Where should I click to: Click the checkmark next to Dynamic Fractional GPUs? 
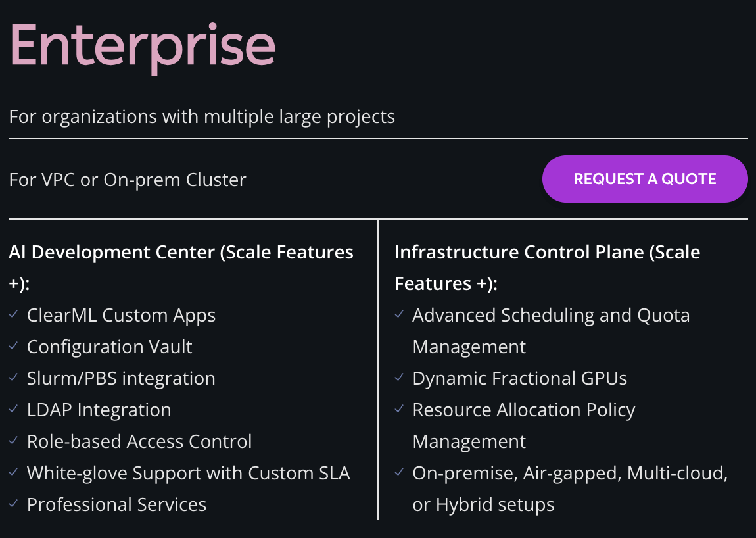(399, 378)
